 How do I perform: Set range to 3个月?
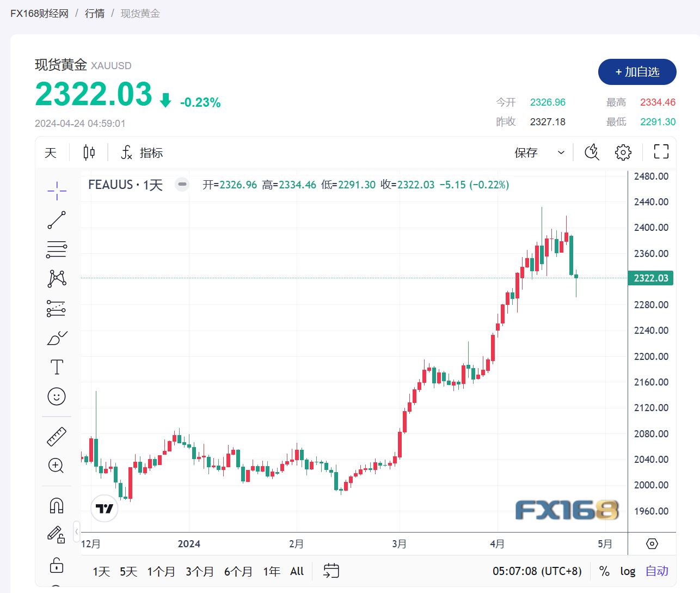200,571
